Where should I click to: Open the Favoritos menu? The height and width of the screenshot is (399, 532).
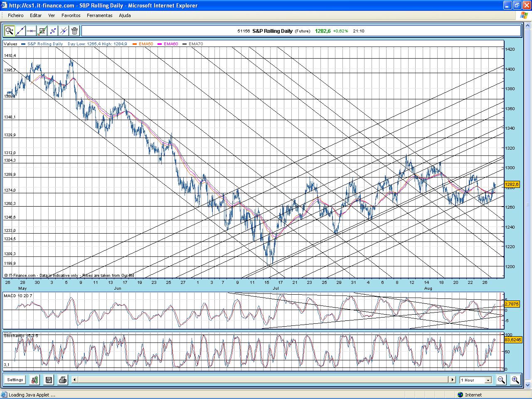pos(71,15)
